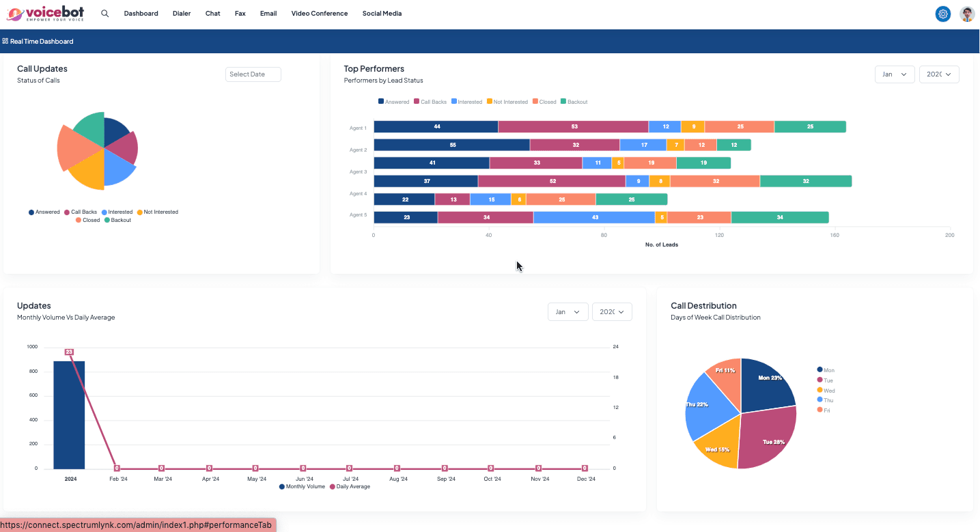Hide Monthly Volume series in Updates chart
The width and height of the screenshot is (980, 532).
click(x=301, y=487)
